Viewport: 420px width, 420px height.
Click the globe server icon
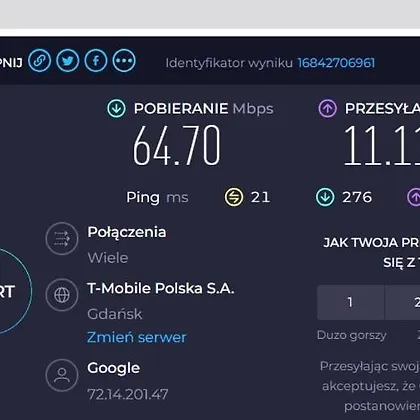62,295
